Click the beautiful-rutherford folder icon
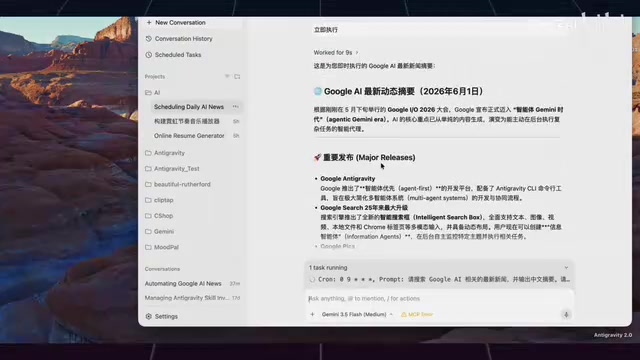The image size is (640, 360). (x=148, y=184)
